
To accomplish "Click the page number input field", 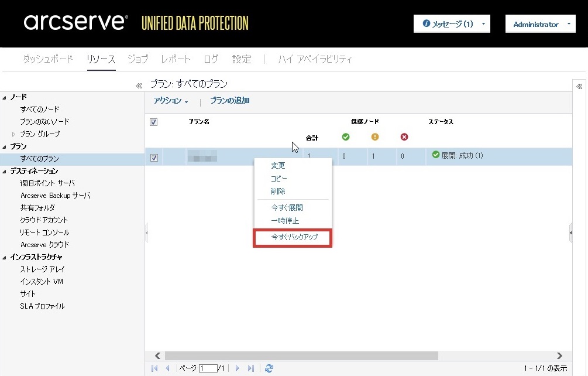I will tap(208, 368).
